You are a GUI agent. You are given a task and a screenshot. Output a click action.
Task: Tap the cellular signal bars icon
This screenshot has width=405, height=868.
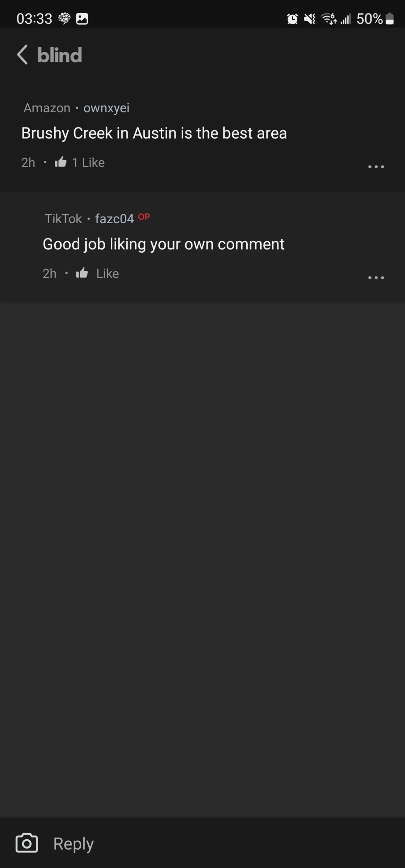pyautogui.click(x=346, y=19)
